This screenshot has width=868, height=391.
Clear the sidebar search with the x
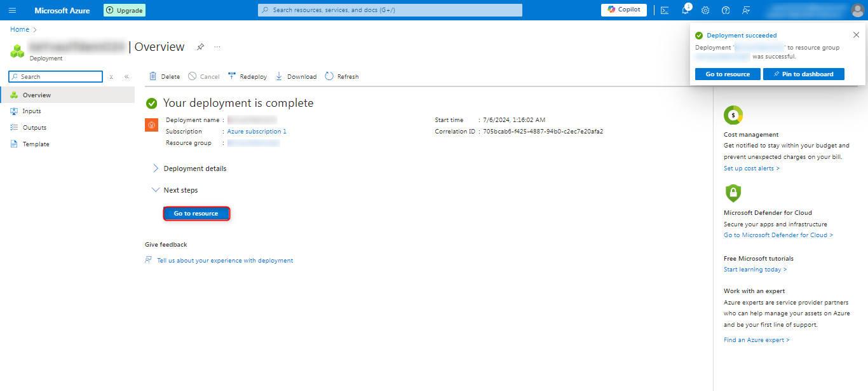[111, 77]
